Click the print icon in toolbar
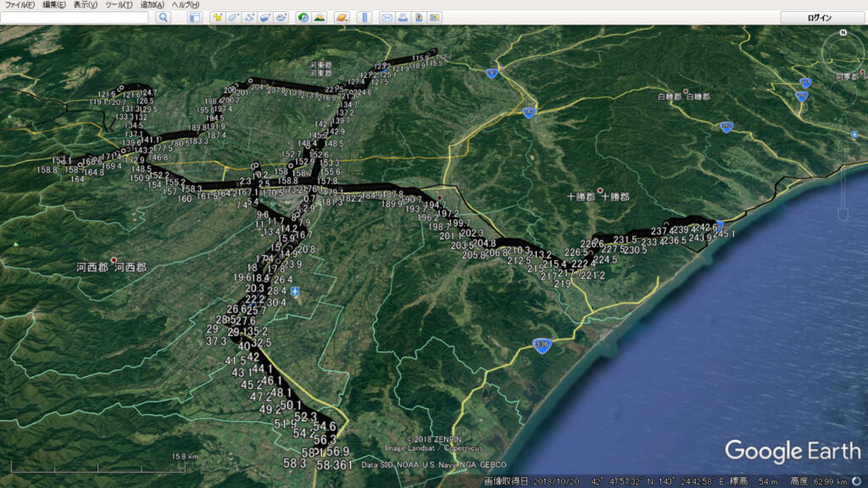 point(403,18)
